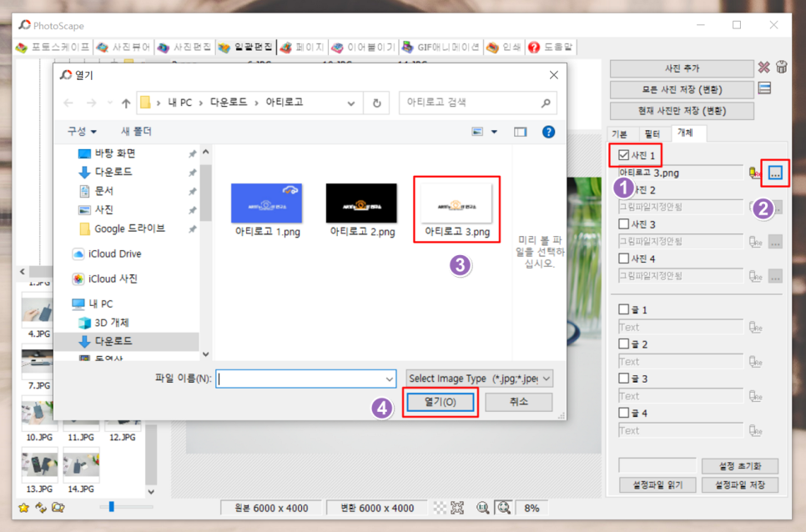
Task: Enable the 글 1 checkbox
Action: pyautogui.click(x=623, y=309)
